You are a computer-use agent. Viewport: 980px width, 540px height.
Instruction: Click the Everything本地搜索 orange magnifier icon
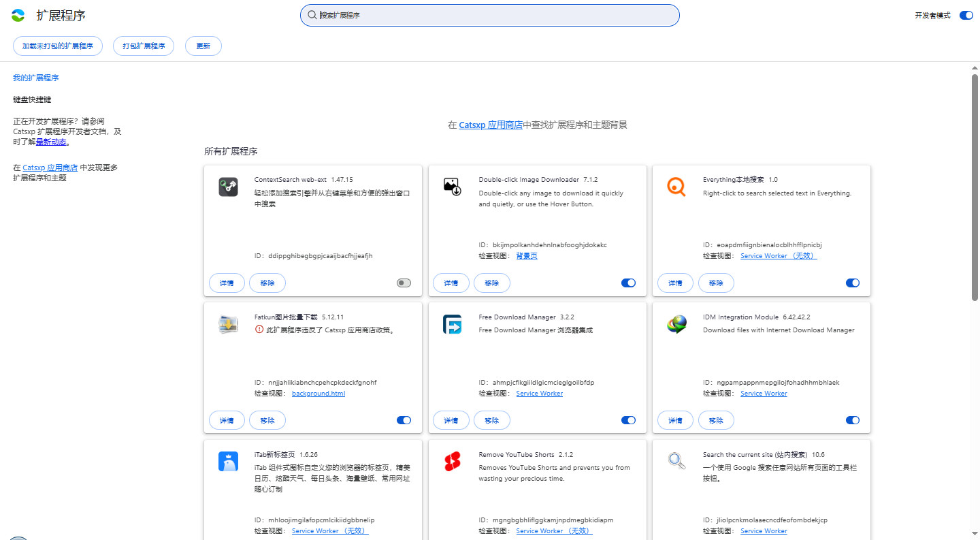(x=676, y=187)
